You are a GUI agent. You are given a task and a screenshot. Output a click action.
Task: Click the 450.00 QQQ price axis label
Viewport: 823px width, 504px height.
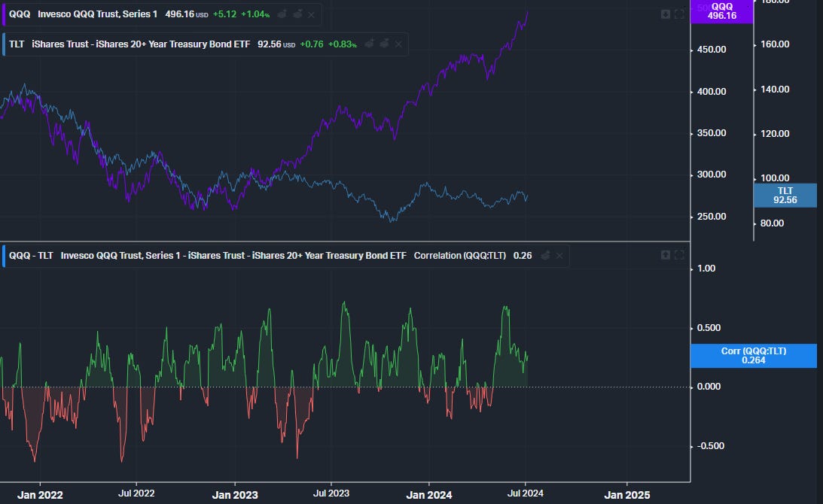(x=712, y=50)
